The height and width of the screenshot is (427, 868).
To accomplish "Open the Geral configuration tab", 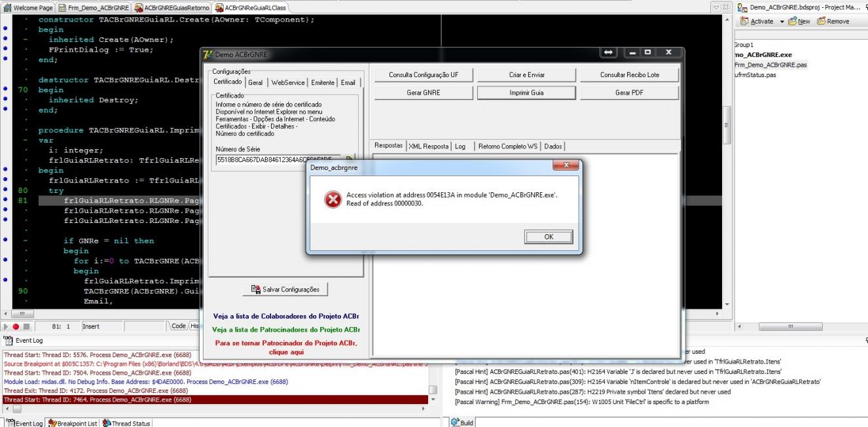I will 255,82.
